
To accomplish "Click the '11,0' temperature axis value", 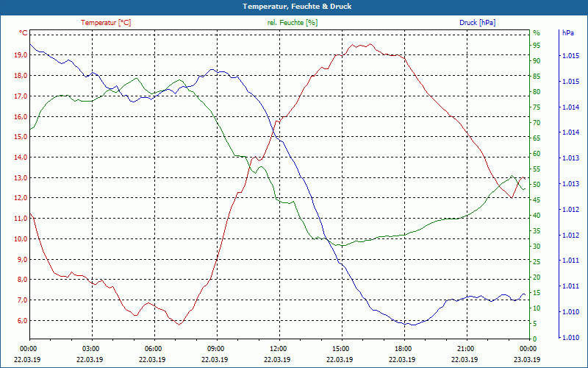I will coord(21,219).
